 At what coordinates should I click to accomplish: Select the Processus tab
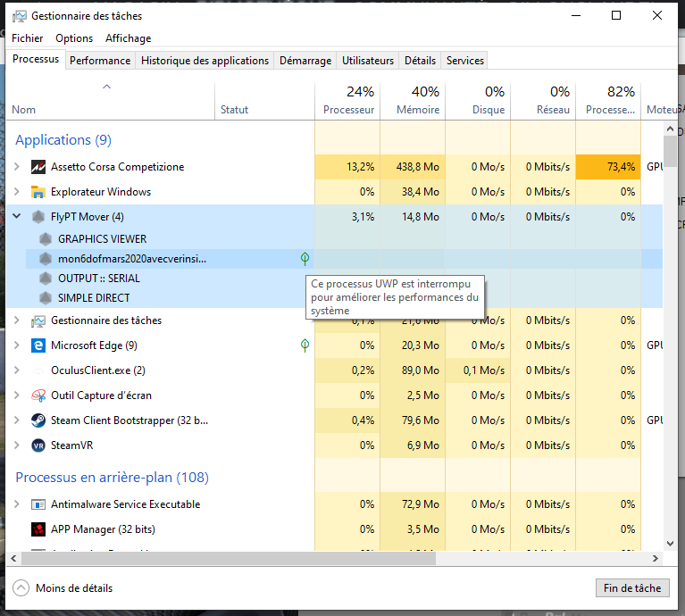pos(36,59)
